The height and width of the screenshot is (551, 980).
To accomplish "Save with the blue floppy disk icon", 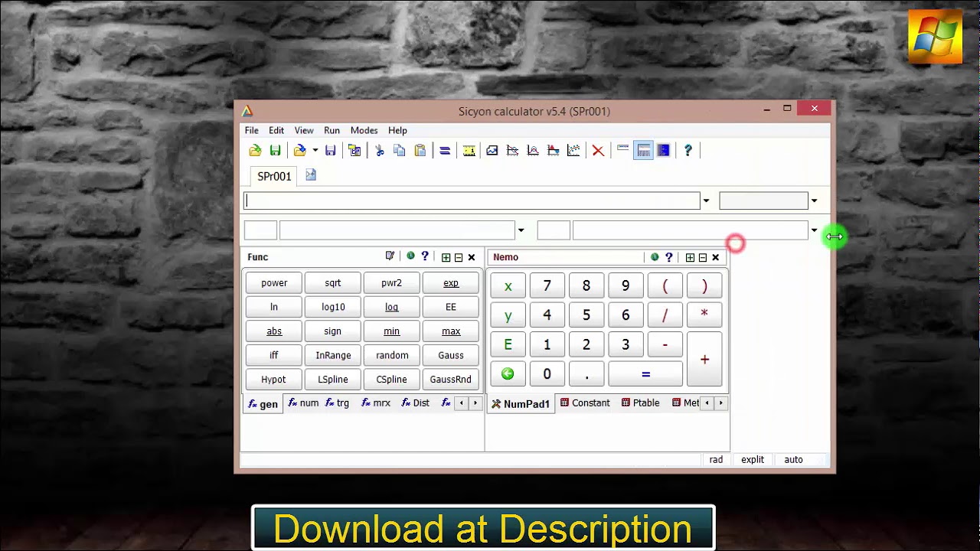I will (331, 151).
